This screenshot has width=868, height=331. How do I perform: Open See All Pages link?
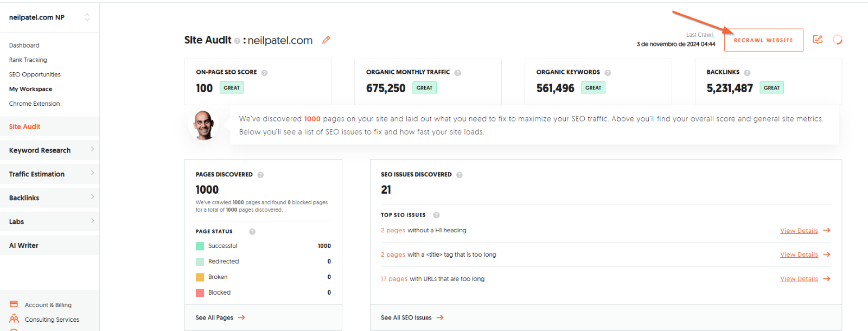214,318
